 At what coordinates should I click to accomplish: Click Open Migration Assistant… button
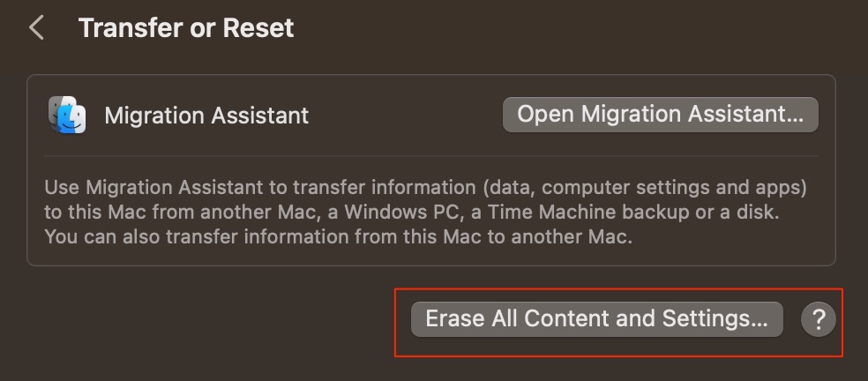click(x=660, y=115)
